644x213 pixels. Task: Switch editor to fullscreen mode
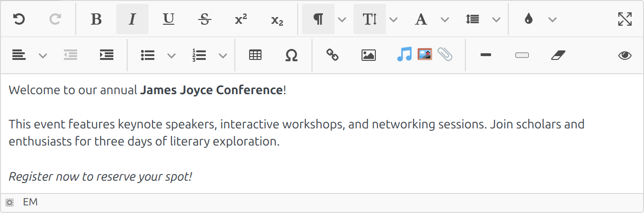pos(625,19)
